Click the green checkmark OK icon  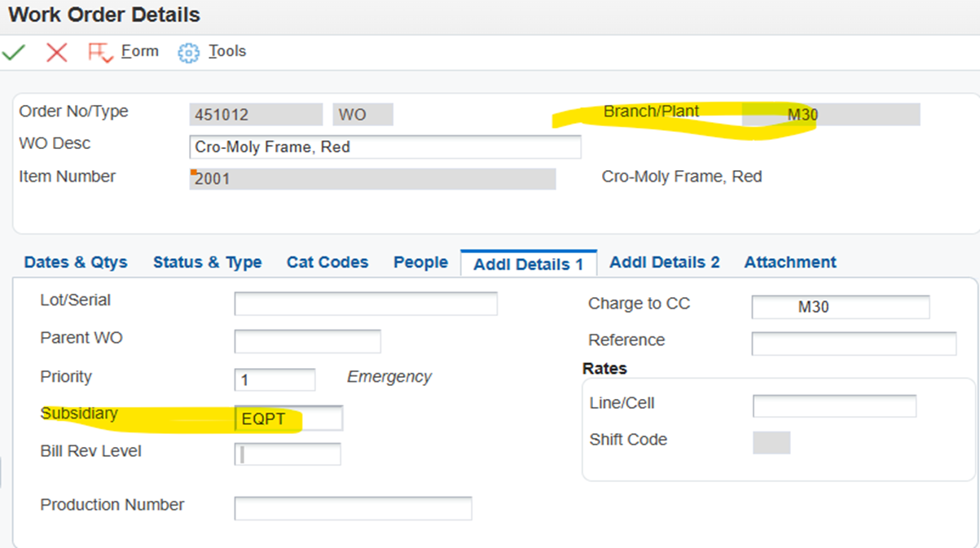coord(13,50)
